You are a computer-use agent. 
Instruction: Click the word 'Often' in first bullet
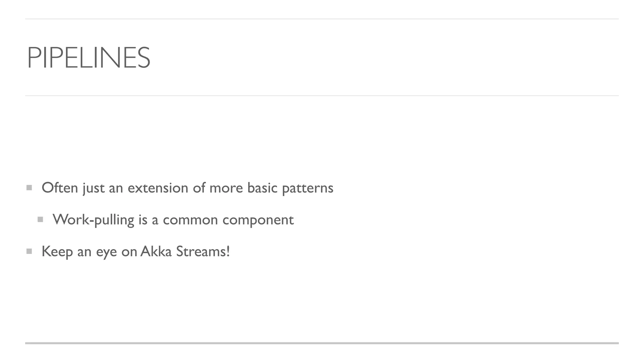point(60,188)
